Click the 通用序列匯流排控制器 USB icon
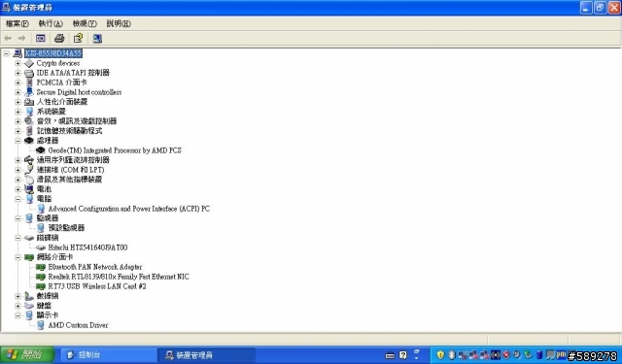The height and width of the screenshot is (364, 622). click(x=29, y=160)
